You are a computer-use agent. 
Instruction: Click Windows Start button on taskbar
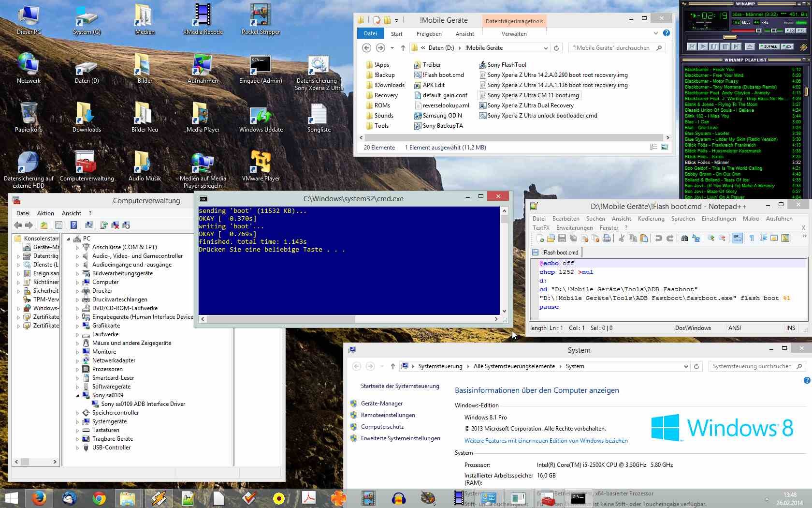[11, 498]
